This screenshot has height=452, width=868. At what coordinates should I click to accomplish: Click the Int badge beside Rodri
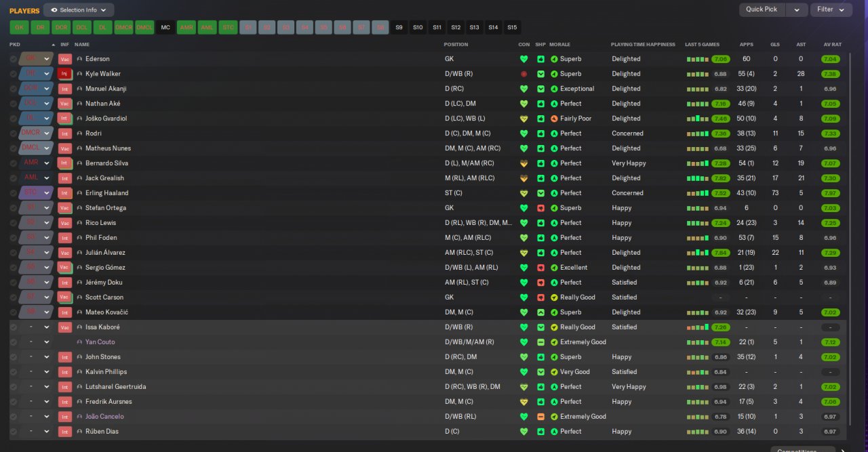(x=65, y=133)
